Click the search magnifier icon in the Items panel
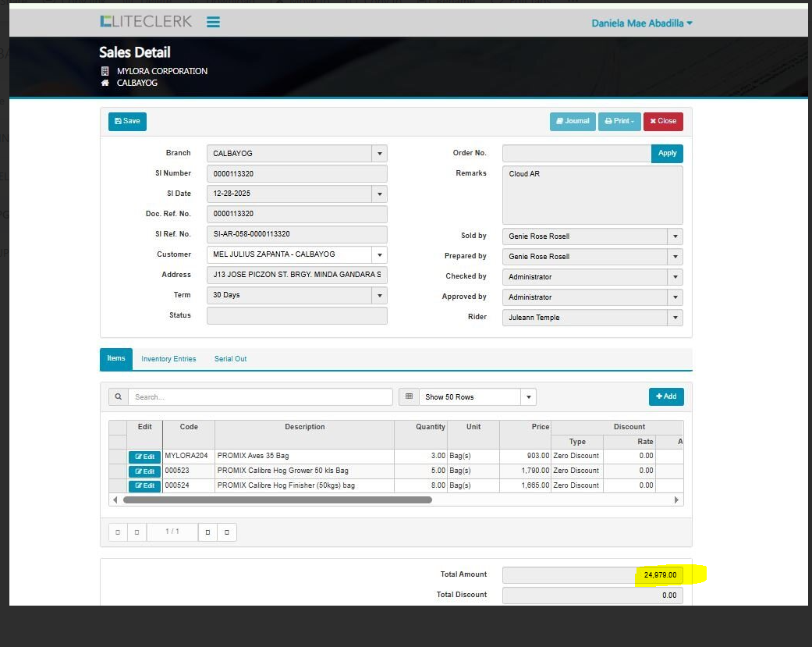The image size is (812, 647). click(119, 396)
